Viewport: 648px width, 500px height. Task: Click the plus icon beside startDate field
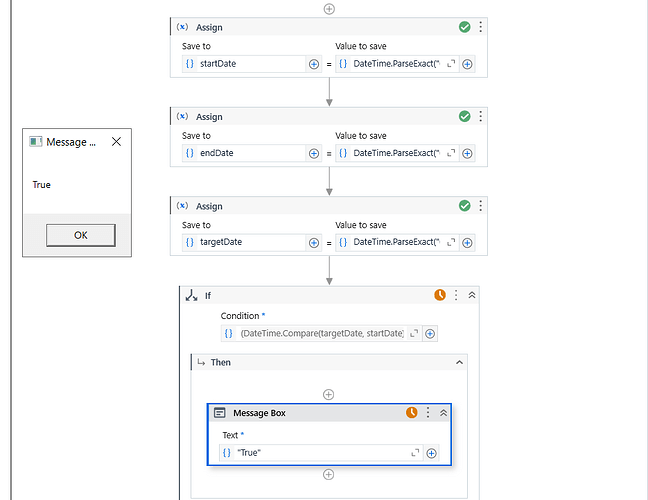click(314, 64)
